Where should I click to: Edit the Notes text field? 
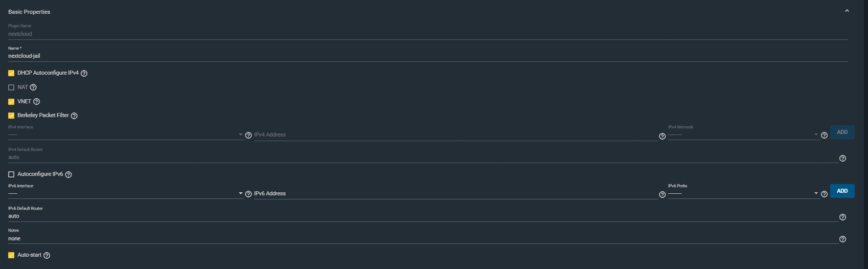[423, 238]
